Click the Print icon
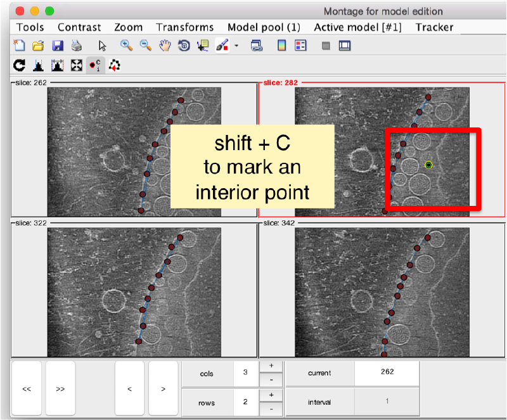The width and height of the screenshot is (507, 420). (x=76, y=46)
